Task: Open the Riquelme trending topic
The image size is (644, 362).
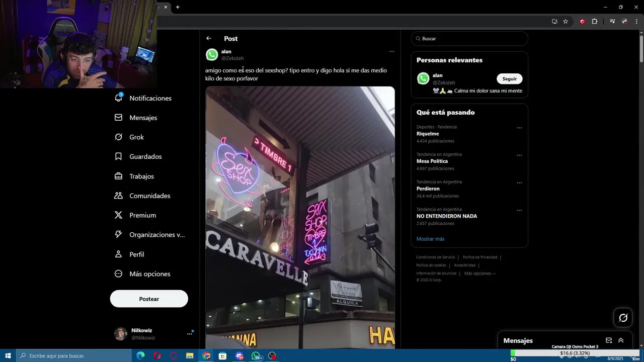Action: click(x=428, y=134)
